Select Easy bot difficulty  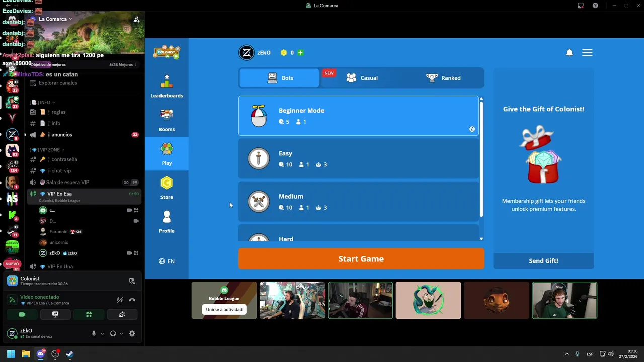tap(359, 158)
